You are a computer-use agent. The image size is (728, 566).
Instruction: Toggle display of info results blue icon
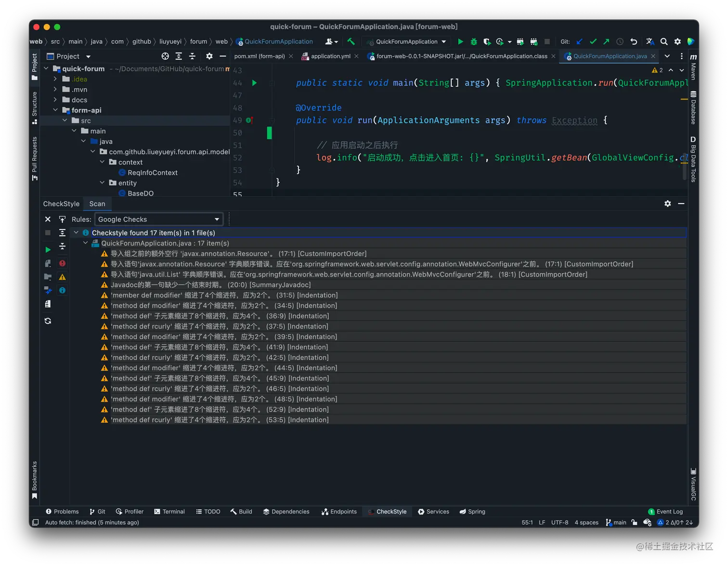[x=62, y=290]
